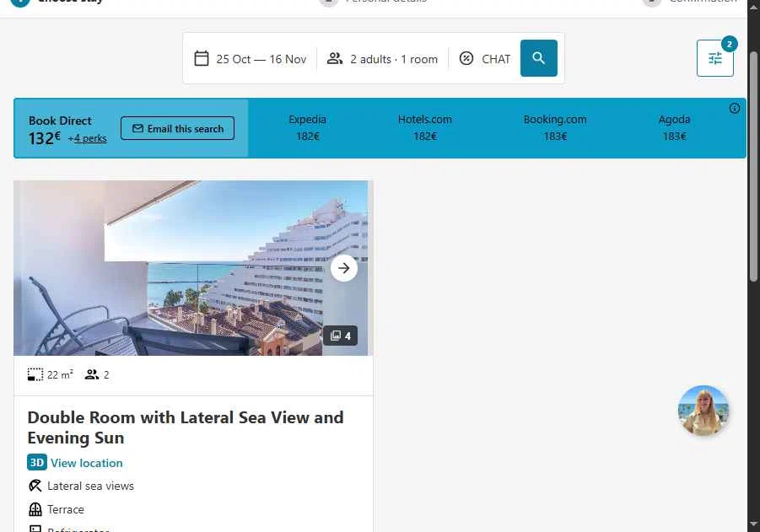The image size is (760, 532).
Task: Open the View location link
Action: [87, 463]
